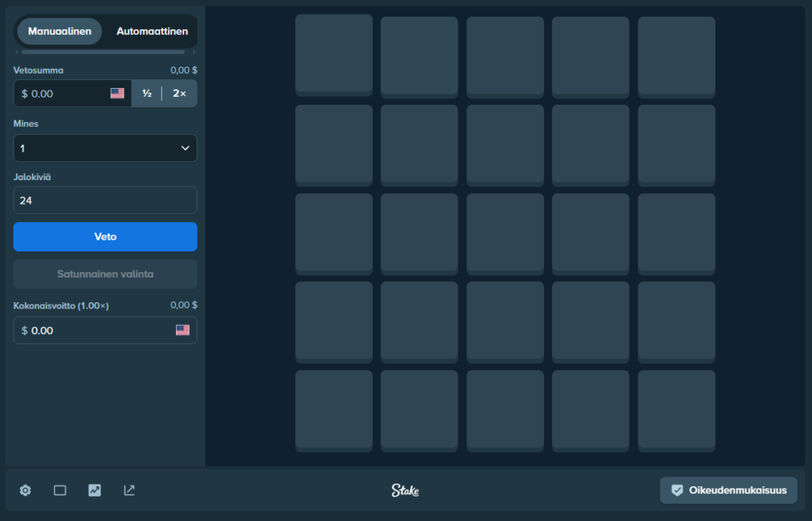Click the Jalokiviä gems field
812x521 pixels.
[x=105, y=201]
